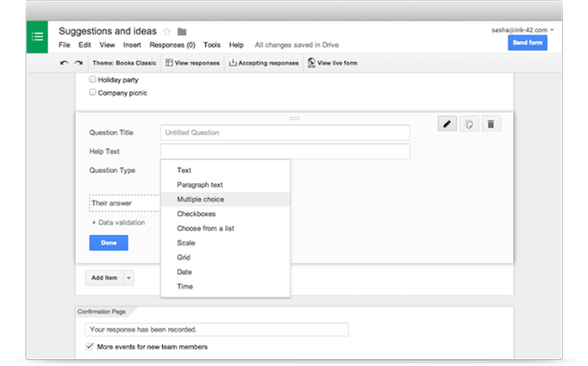Duplicate the question with the copy icon
Screen dimensions: 588x366
pos(469,124)
